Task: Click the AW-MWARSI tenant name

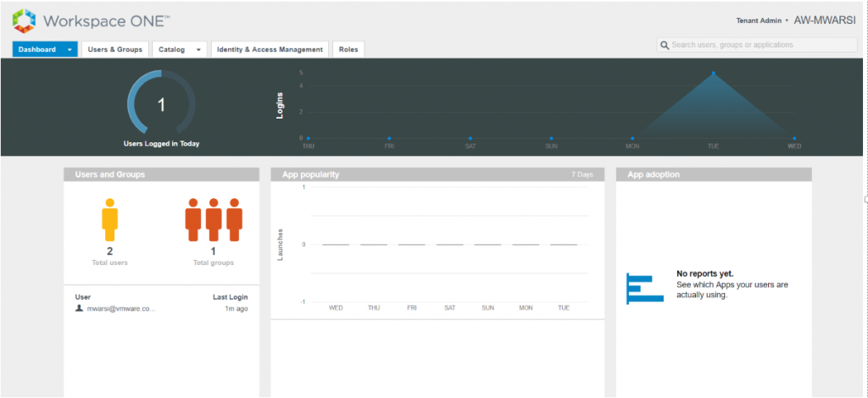Action: pyautogui.click(x=825, y=20)
